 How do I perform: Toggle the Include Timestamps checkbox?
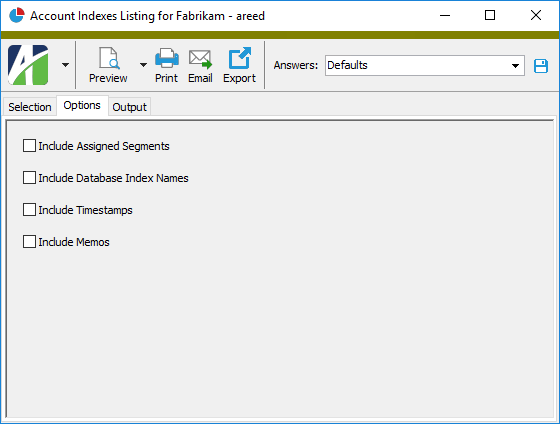coord(29,210)
